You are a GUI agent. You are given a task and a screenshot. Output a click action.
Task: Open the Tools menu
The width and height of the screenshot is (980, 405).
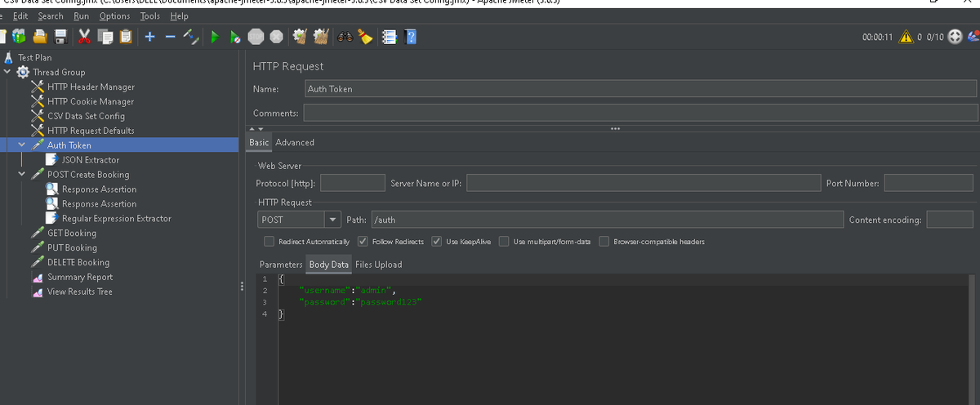150,16
